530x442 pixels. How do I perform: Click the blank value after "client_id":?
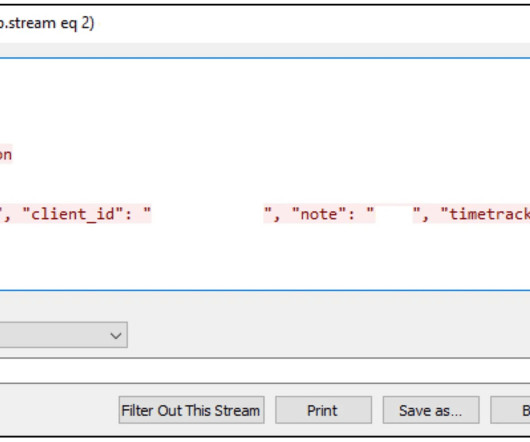coord(207,214)
